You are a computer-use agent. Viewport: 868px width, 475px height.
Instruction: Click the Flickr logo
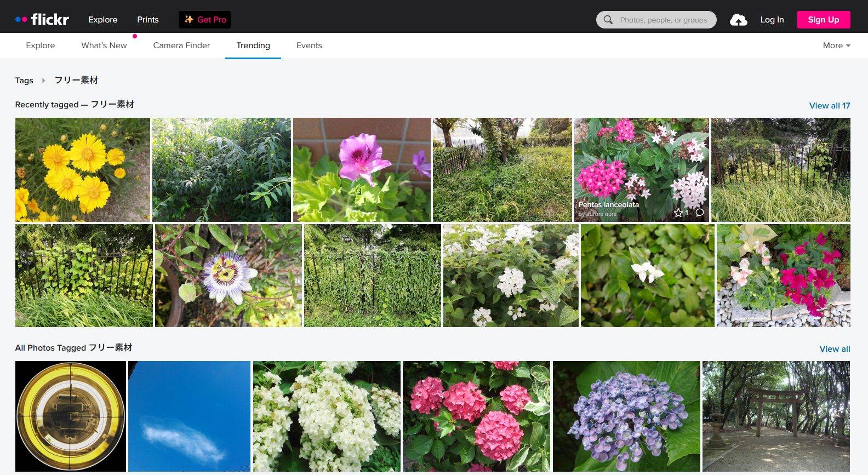[42, 20]
